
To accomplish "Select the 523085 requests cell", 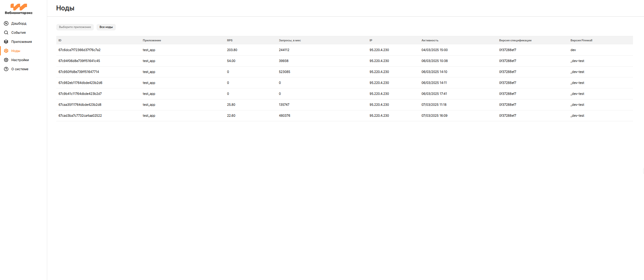I will coord(284,72).
